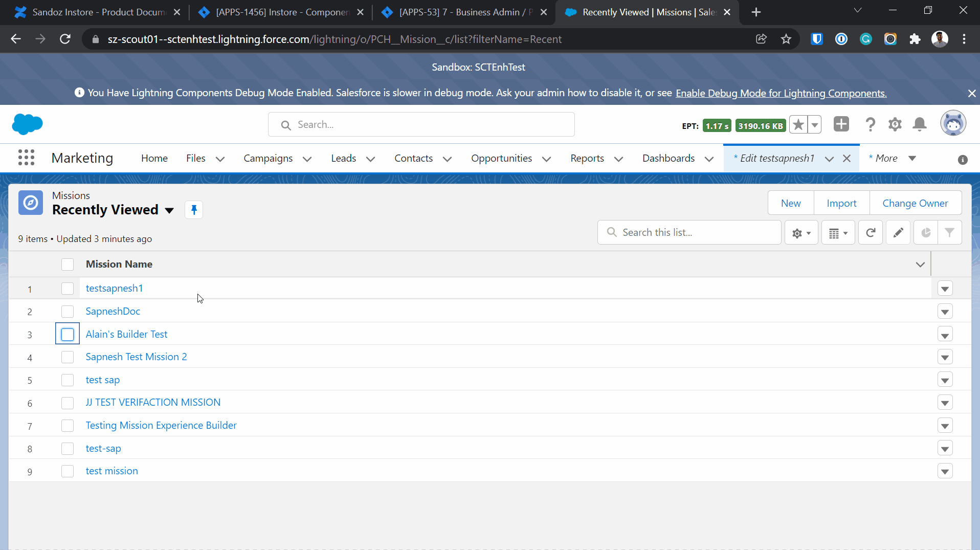Screen dimensions: 980x550
Task: Toggle the select-all checkbox in header
Action: (68, 265)
